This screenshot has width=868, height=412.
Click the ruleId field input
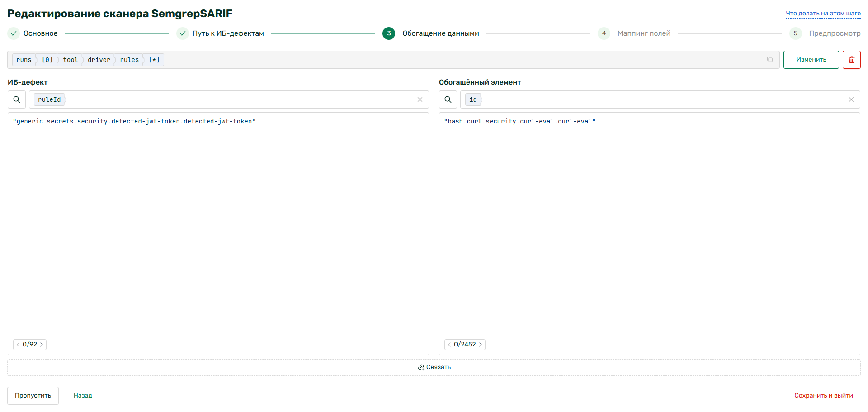coord(229,99)
